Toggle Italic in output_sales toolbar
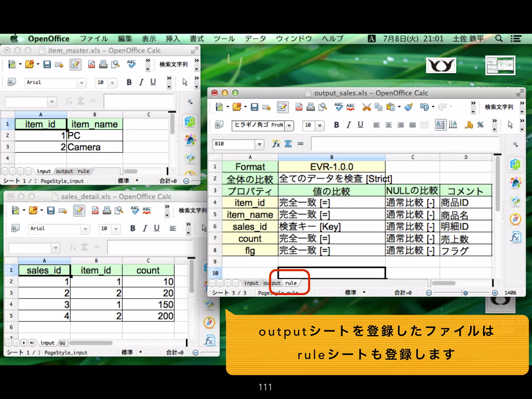 click(x=349, y=125)
